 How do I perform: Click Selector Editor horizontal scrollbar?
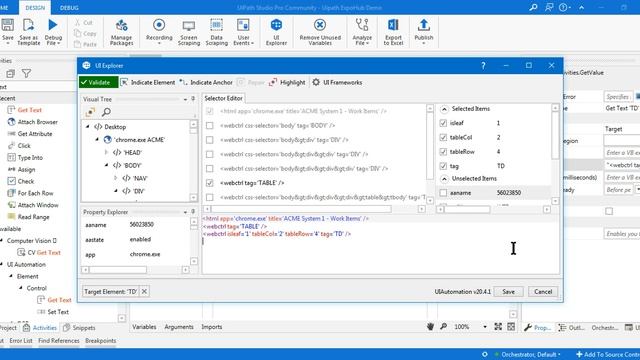pos(302,209)
